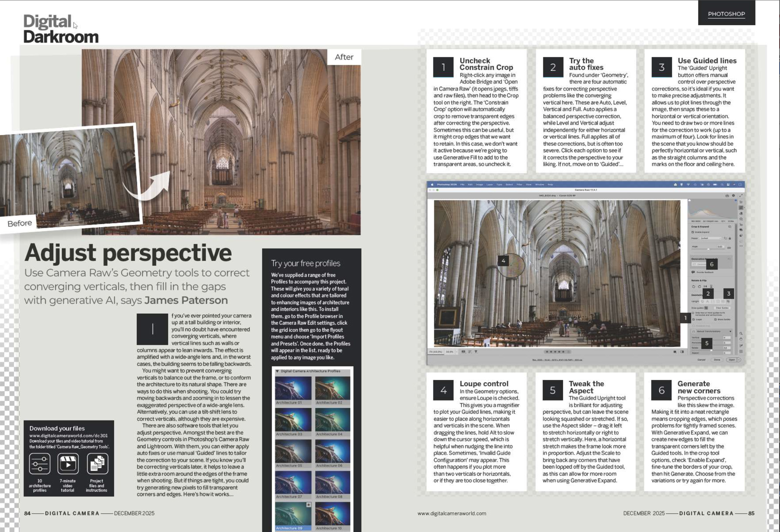The image size is (780, 532).
Task: Rotate the image left in Rotate & Flip
Action: [x=693, y=287]
